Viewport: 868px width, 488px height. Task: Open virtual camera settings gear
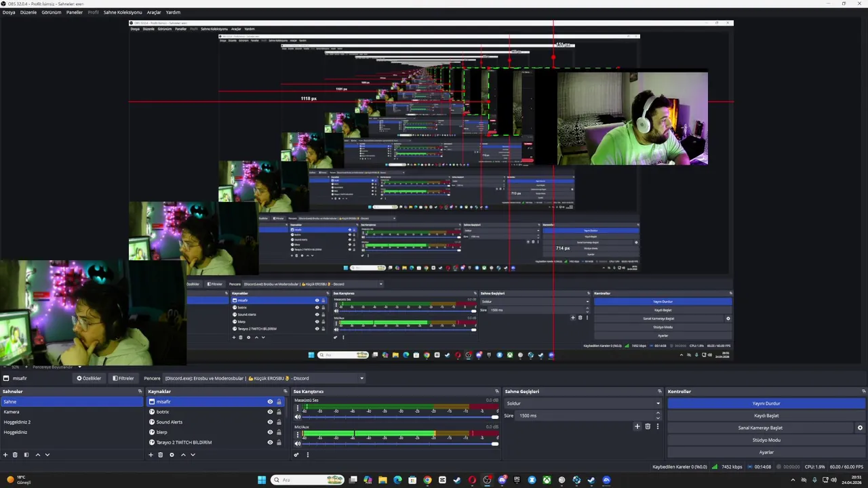860,428
